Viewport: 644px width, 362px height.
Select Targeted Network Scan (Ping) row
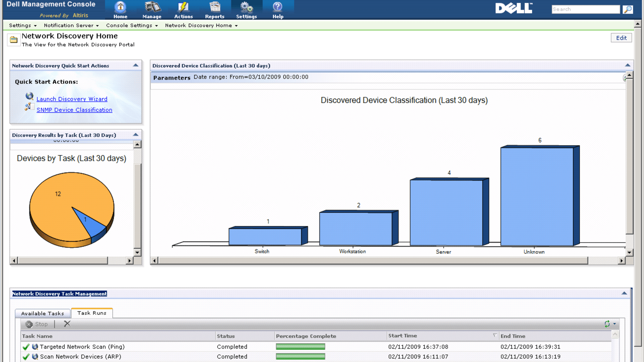click(316, 347)
